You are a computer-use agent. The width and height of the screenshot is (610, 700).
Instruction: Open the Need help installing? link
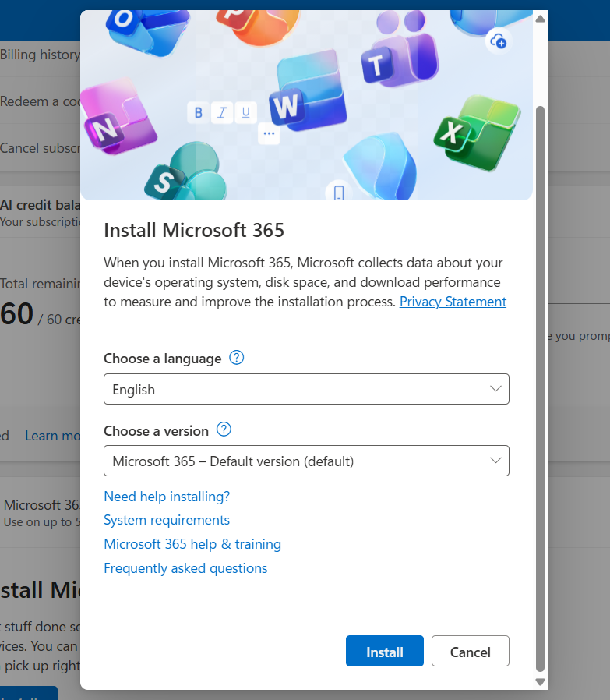point(167,497)
